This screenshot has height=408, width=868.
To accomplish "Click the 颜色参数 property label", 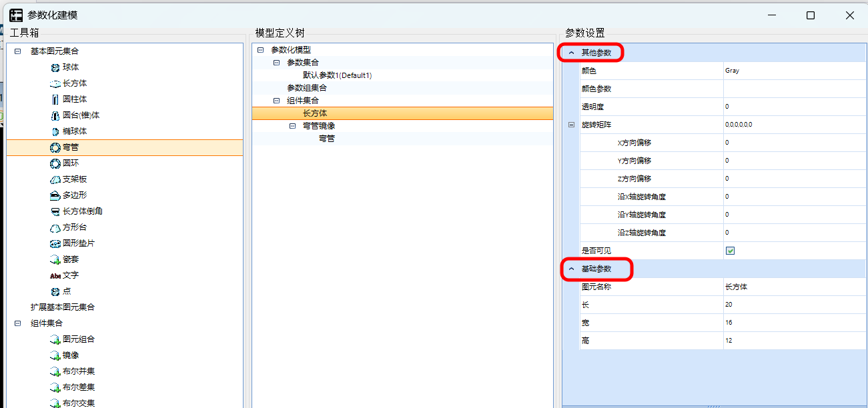I will tap(596, 88).
